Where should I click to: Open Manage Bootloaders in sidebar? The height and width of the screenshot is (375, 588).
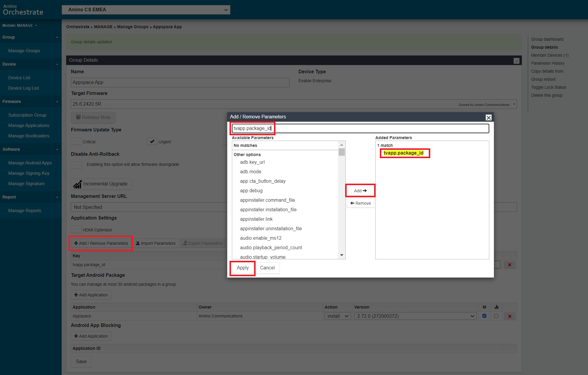(x=29, y=136)
